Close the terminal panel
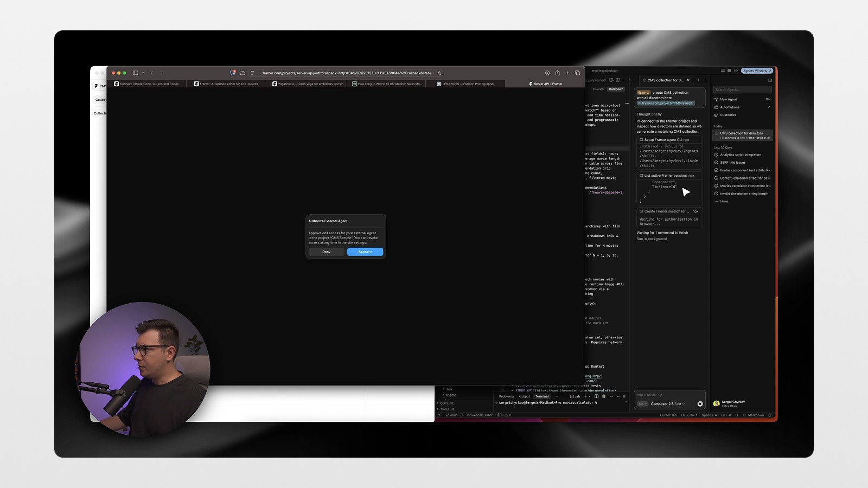The width and height of the screenshot is (868, 488). click(624, 396)
